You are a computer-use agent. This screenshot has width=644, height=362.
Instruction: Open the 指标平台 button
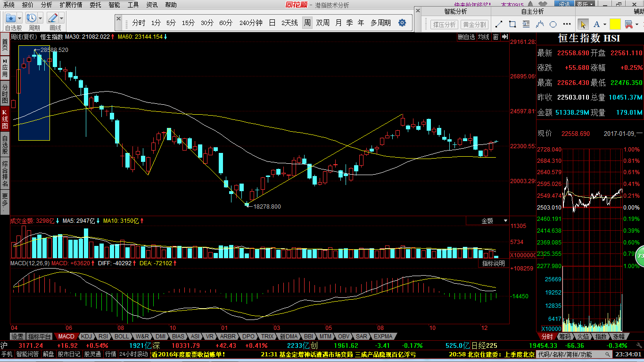coord(40,337)
